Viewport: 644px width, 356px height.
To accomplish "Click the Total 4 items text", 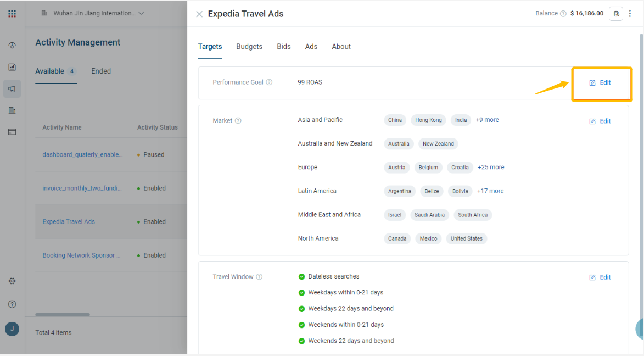I will [x=53, y=332].
